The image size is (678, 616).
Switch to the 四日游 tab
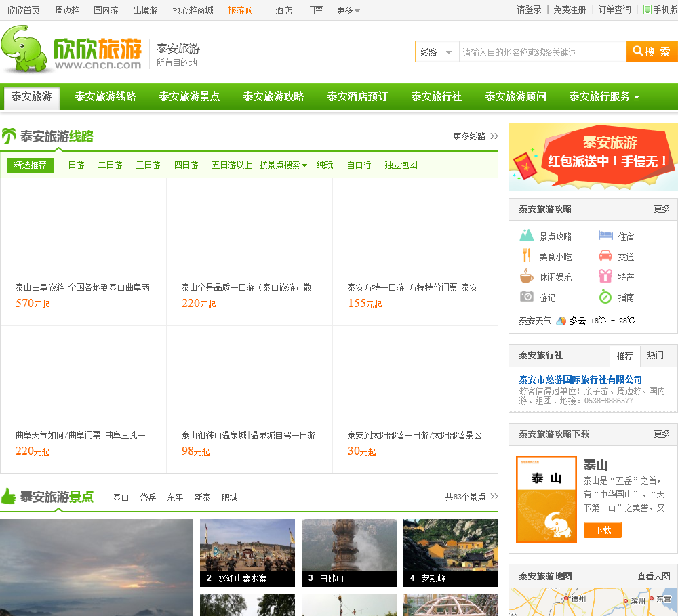(186, 165)
